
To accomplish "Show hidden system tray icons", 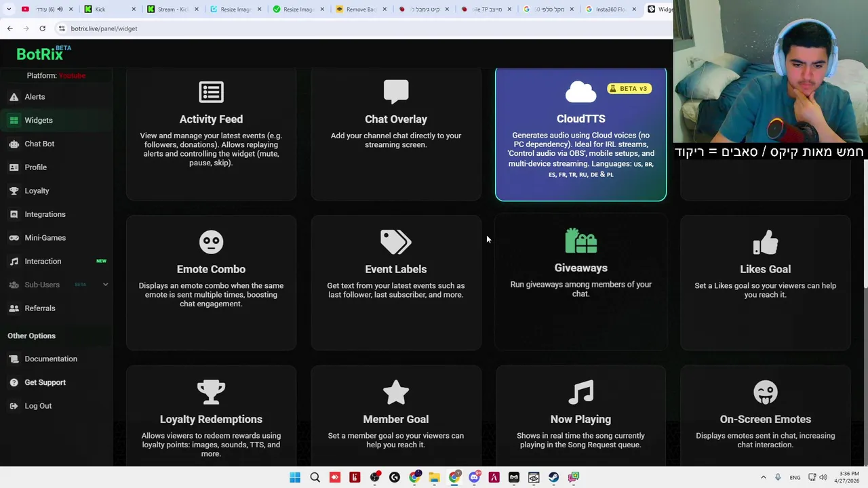I will [763, 477].
